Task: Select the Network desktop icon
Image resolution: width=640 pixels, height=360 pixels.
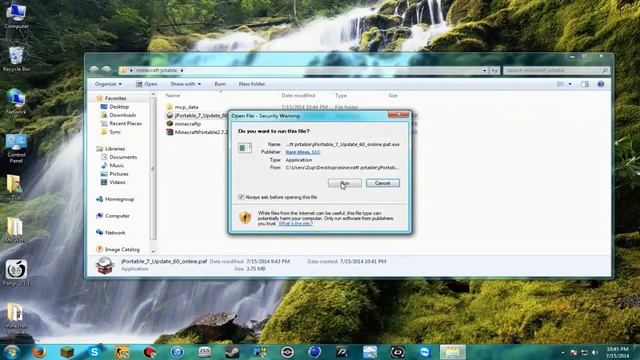Action: coord(16,102)
